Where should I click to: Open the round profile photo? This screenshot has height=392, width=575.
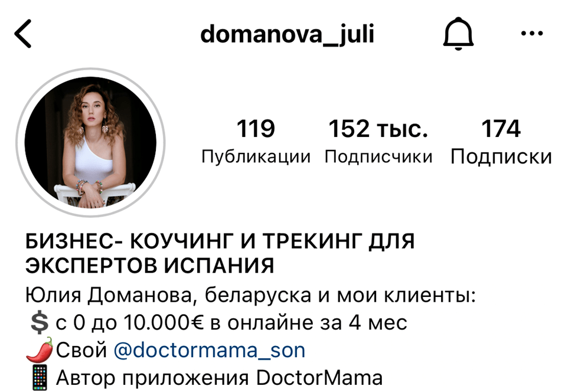tap(90, 142)
